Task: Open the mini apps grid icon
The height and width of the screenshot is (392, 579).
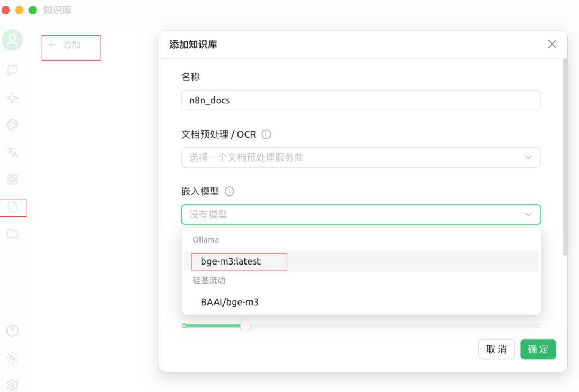Action: tap(12, 179)
